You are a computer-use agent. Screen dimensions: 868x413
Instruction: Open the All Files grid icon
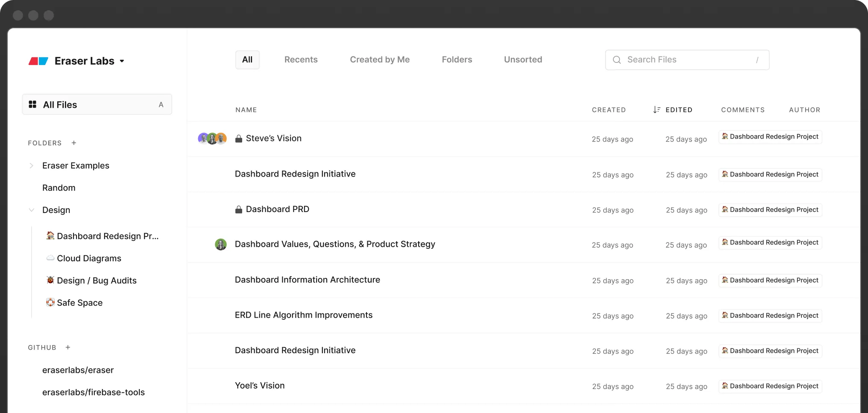32,104
